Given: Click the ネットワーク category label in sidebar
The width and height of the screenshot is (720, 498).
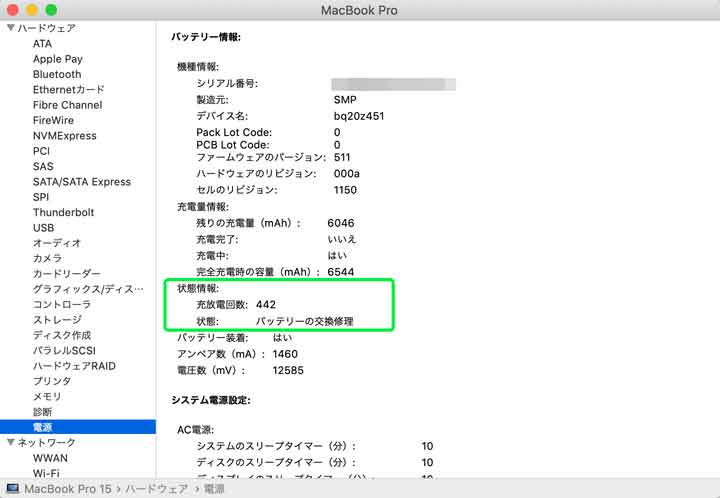Looking at the screenshot, I should tap(47, 442).
